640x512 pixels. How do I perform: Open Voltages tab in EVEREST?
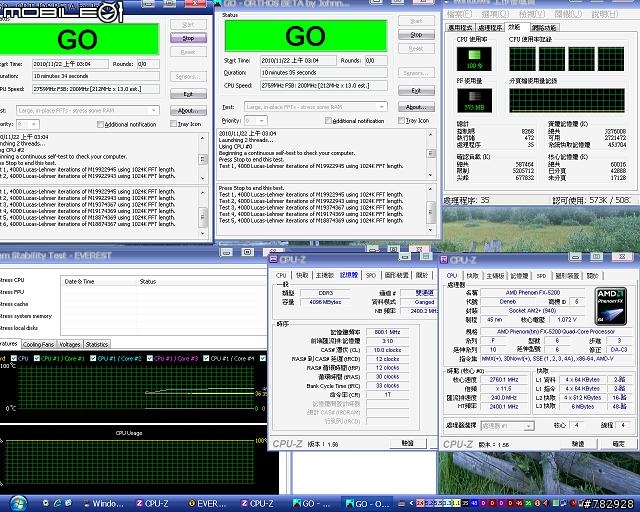(x=70, y=345)
